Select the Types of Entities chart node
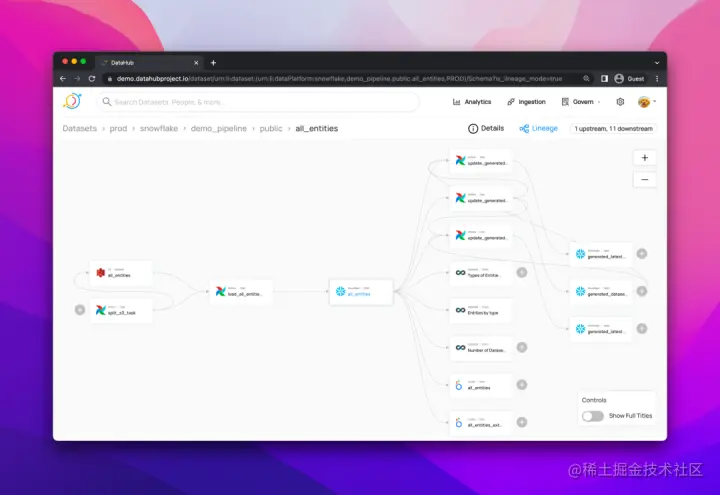The image size is (720, 495). click(481, 273)
